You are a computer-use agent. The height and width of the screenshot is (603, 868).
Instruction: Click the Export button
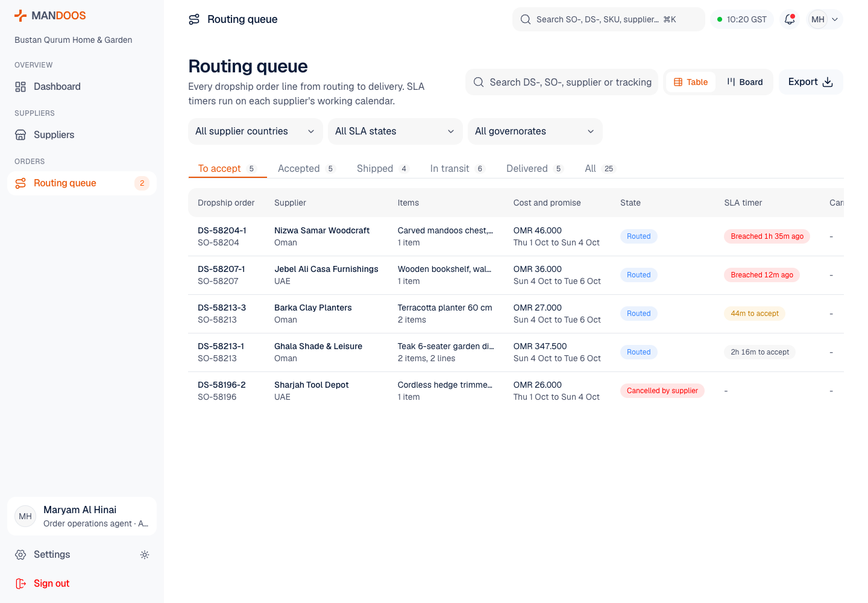tap(811, 82)
